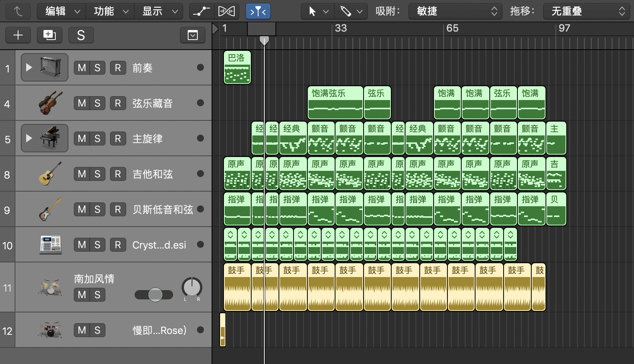The height and width of the screenshot is (364, 634).
Task: Click the 贝斯低音和弦 track name
Action: tap(163, 210)
